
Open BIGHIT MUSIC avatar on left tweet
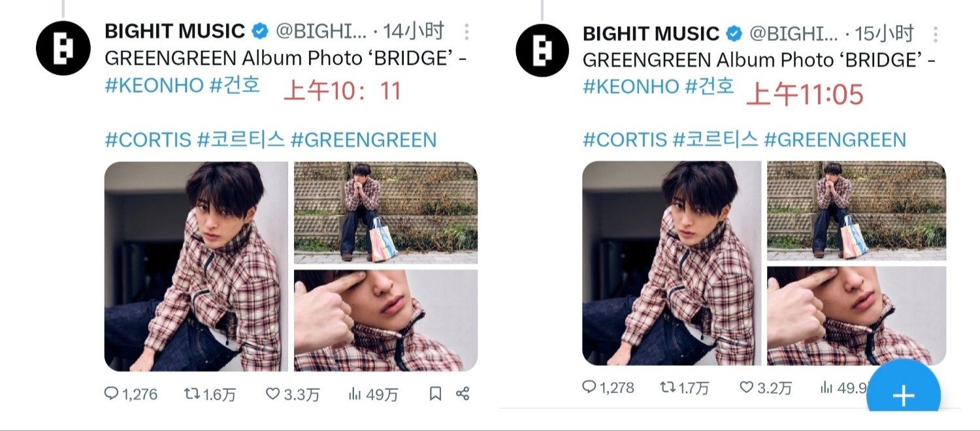(x=63, y=48)
